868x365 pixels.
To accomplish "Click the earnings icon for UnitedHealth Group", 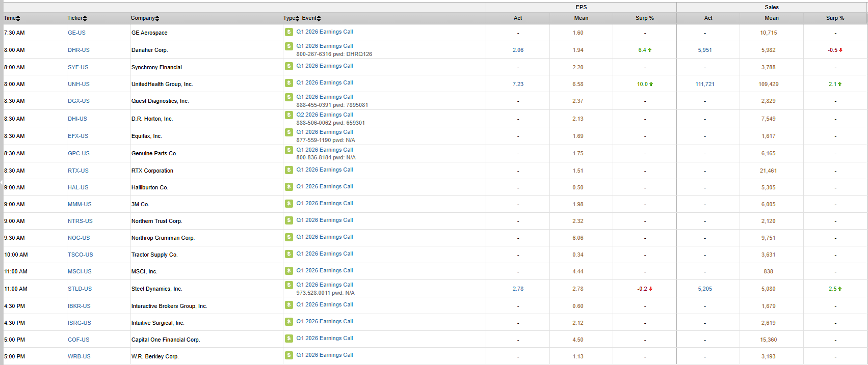I will click(x=289, y=83).
